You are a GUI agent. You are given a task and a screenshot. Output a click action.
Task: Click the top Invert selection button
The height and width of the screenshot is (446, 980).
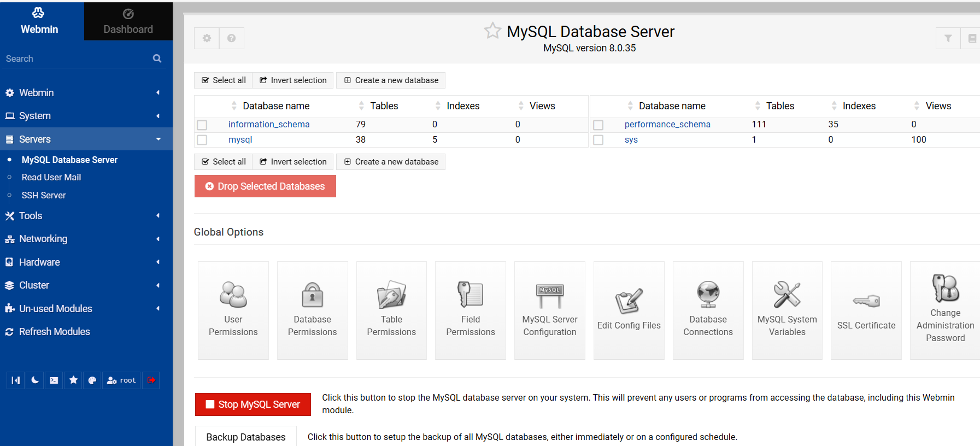293,80
